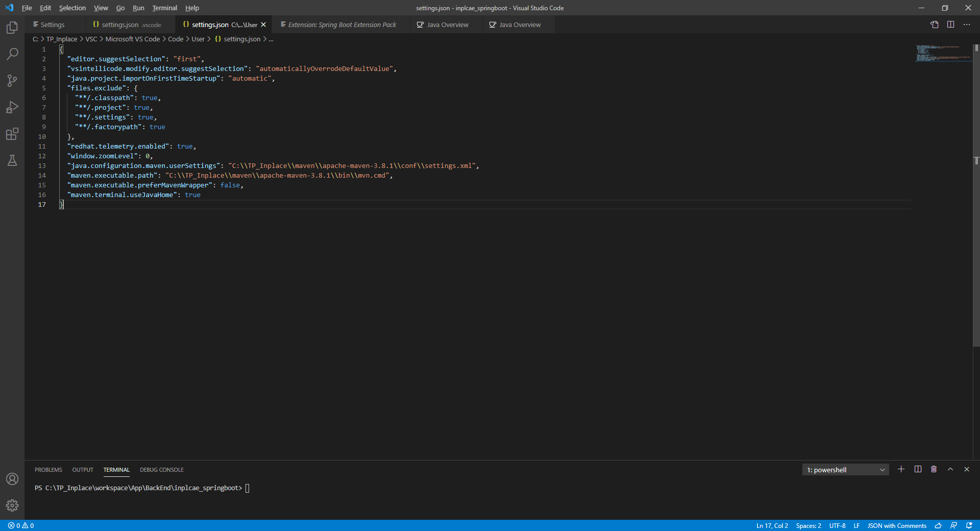Open the Search view in activity bar
Viewport: 980px width, 531px height.
(12, 54)
